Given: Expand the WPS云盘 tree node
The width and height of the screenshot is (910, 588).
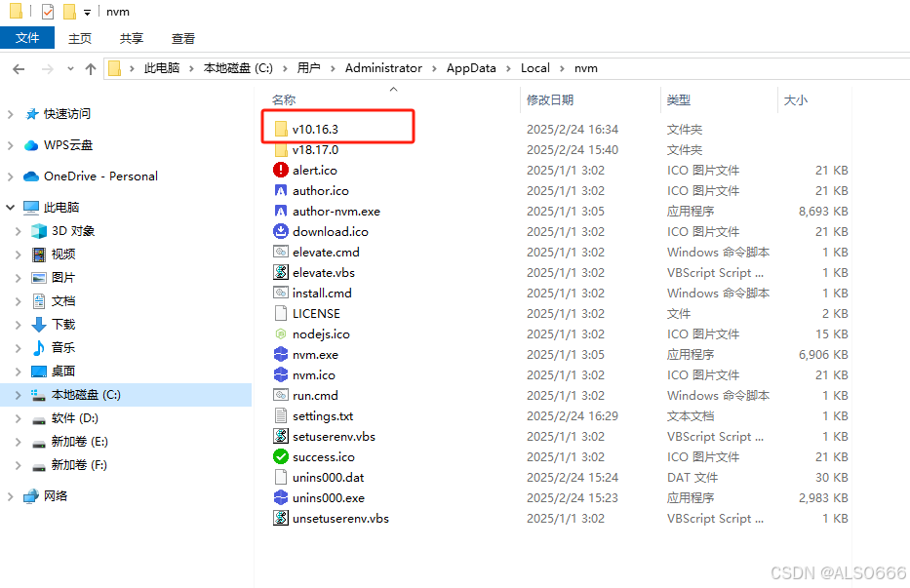Looking at the screenshot, I should coord(10,145).
